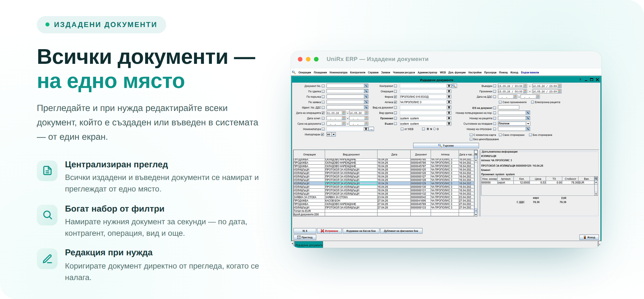The image size is (644, 299).
Task: Open the Справки menu
Action: tap(373, 72)
